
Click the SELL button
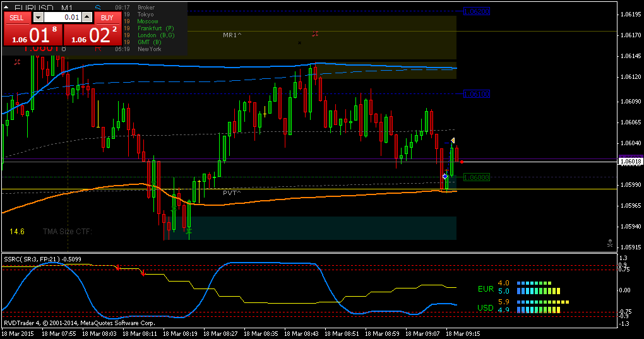pos(17,18)
